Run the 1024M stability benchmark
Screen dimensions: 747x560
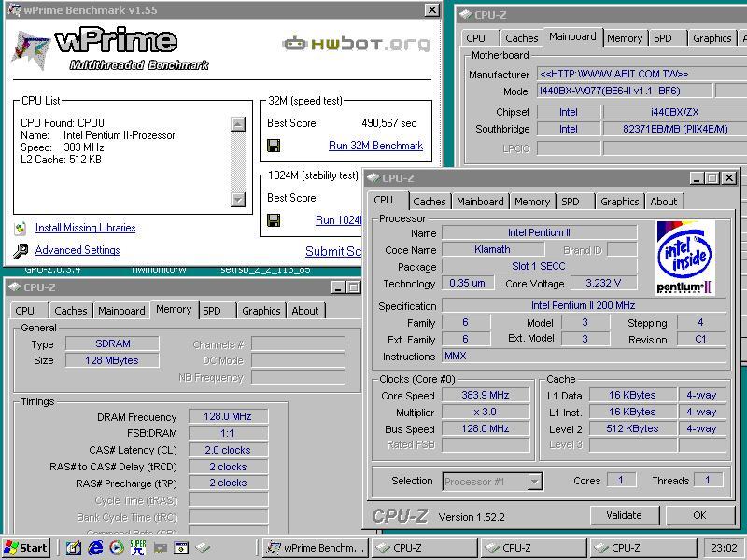pyautogui.click(x=338, y=220)
